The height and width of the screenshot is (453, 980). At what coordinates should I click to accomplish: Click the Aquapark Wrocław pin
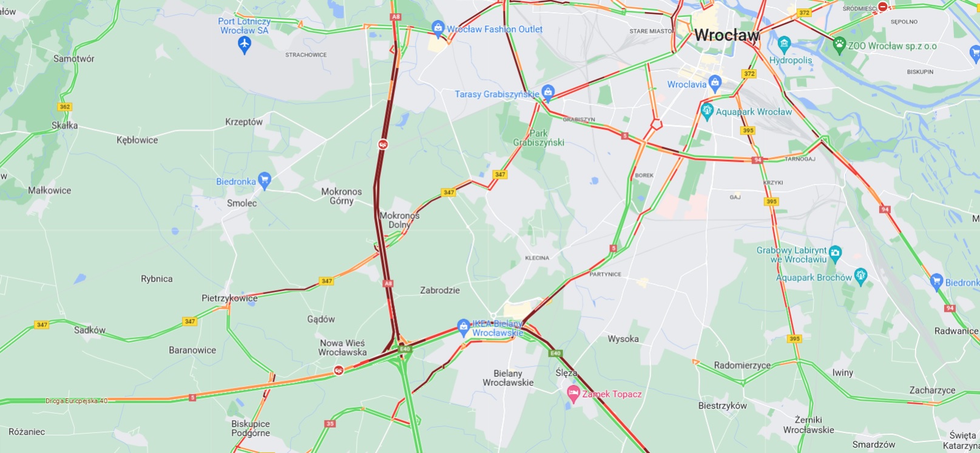click(x=706, y=111)
